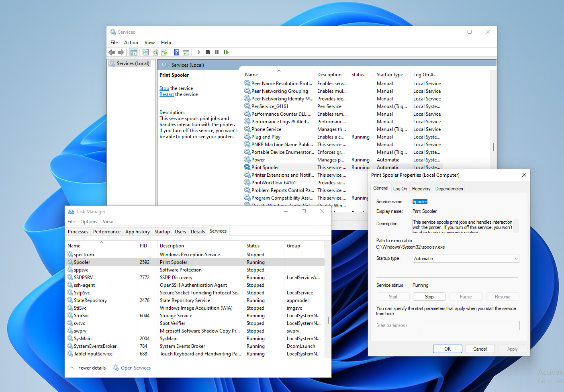Viewport: 564px width, 392px height.
Task: Open the Help icon in Services toolbar
Action: (176, 52)
